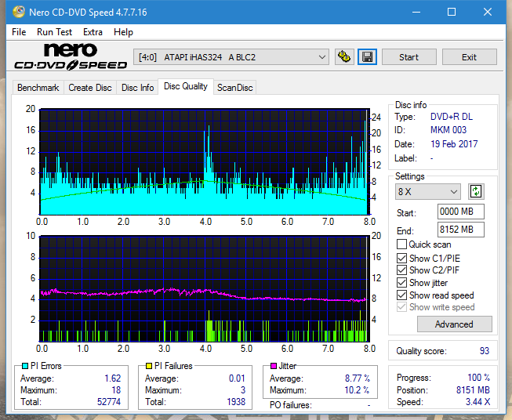Viewport: 512px width, 420px height.
Task: Click PI Errors maximum value 18
Action: click(116, 390)
